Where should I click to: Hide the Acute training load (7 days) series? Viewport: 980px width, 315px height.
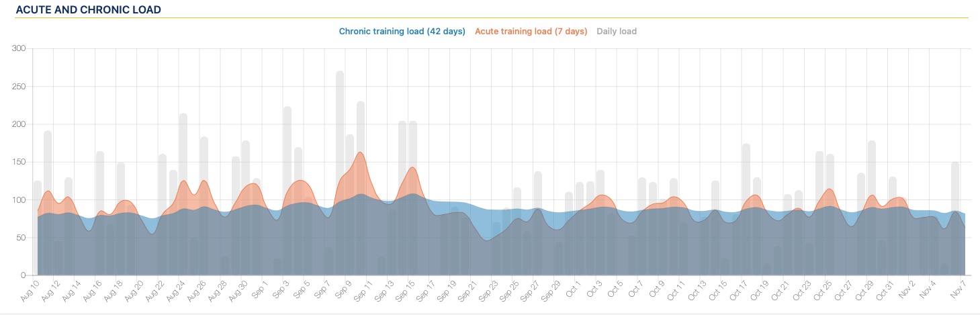coord(531,32)
